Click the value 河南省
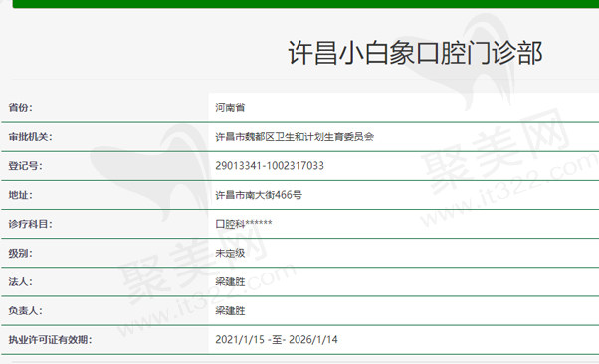The height and width of the screenshot is (364, 599). pos(230,108)
